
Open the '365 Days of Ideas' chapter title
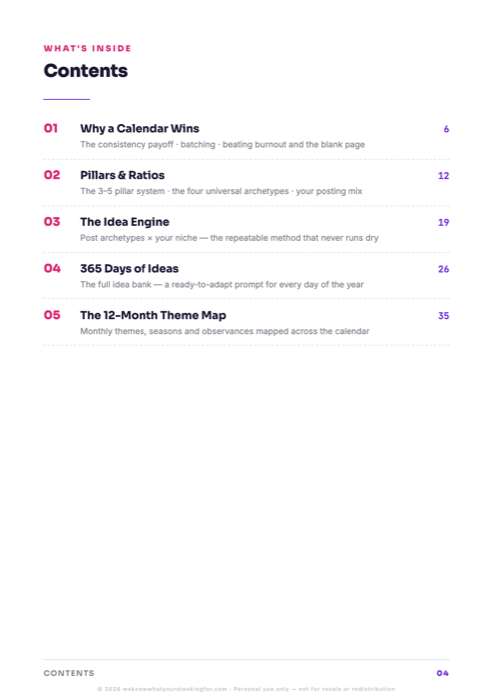coord(130,268)
